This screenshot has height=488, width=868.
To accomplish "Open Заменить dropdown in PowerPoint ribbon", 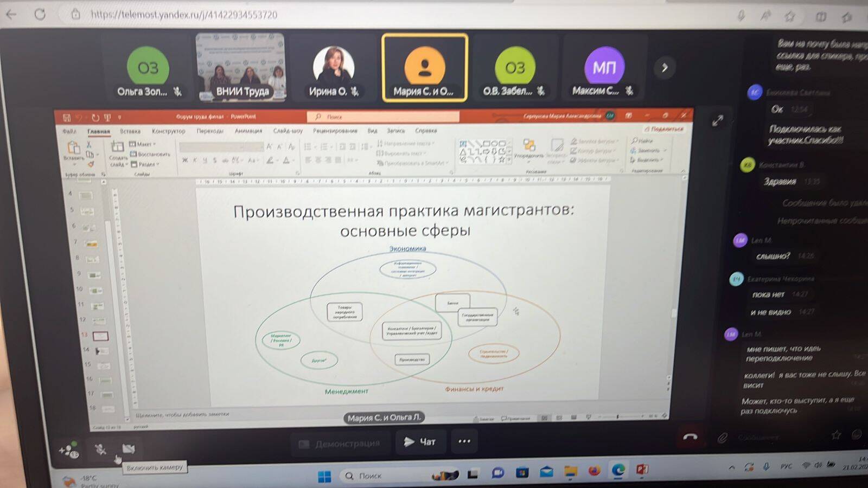I will 648,151.
